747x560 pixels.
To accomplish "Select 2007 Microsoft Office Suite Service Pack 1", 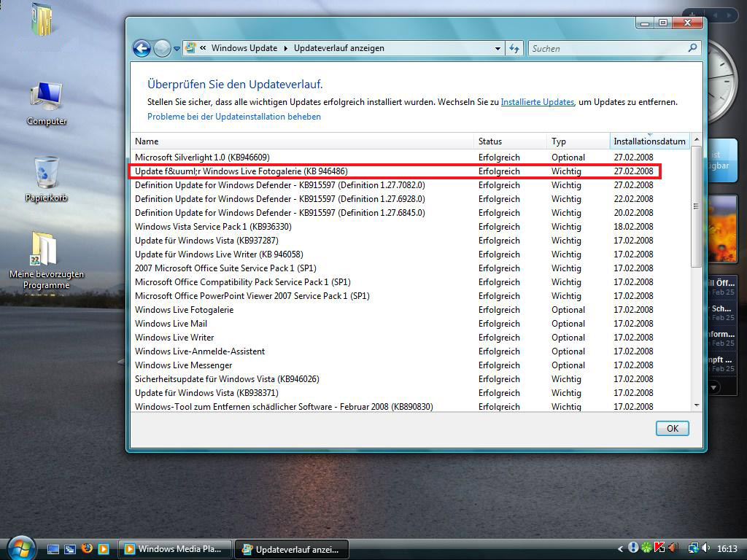I will [x=410, y=268].
